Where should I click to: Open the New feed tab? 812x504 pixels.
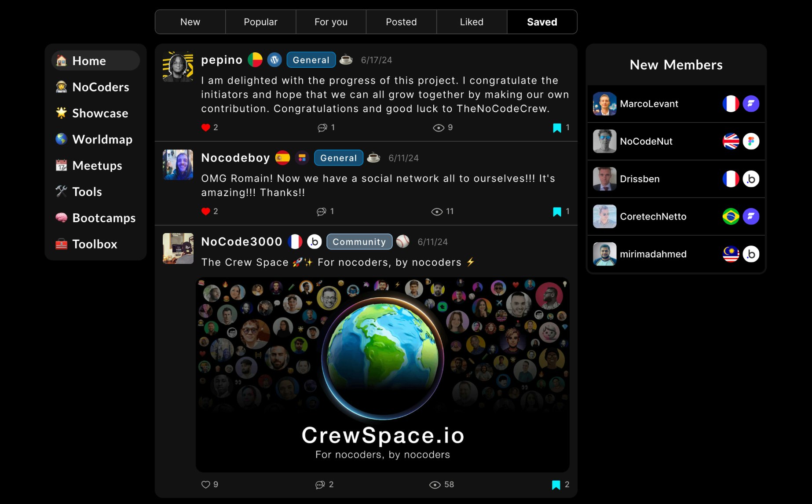190,22
